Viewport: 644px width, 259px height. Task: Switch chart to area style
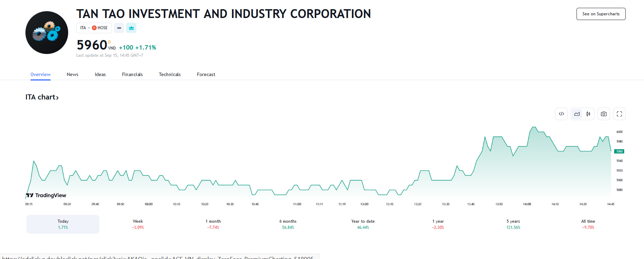point(577,114)
